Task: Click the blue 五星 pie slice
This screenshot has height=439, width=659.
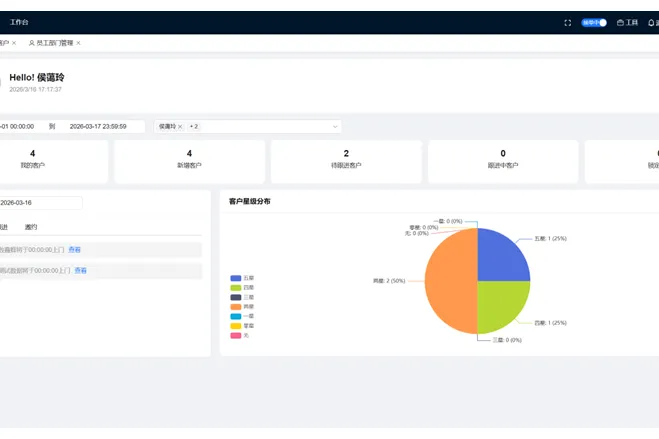Action: [x=500, y=258]
